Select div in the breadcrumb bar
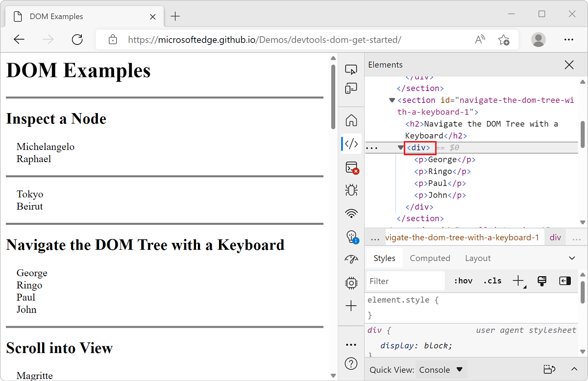This screenshot has height=381, width=588. coord(555,237)
